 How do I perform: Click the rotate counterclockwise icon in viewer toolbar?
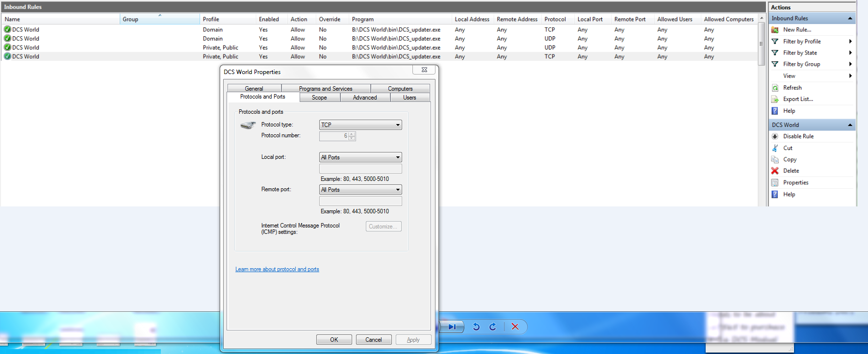tap(476, 327)
